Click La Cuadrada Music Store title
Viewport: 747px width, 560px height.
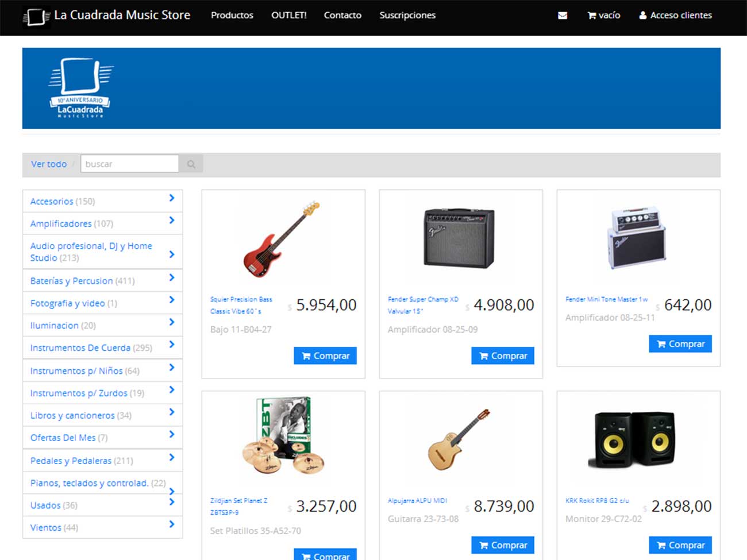pyautogui.click(x=122, y=16)
